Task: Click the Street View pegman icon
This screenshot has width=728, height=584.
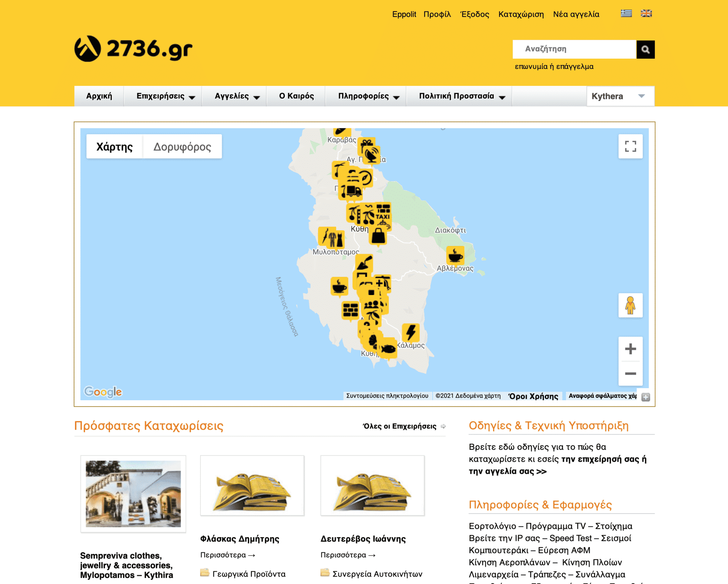Action: point(630,305)
